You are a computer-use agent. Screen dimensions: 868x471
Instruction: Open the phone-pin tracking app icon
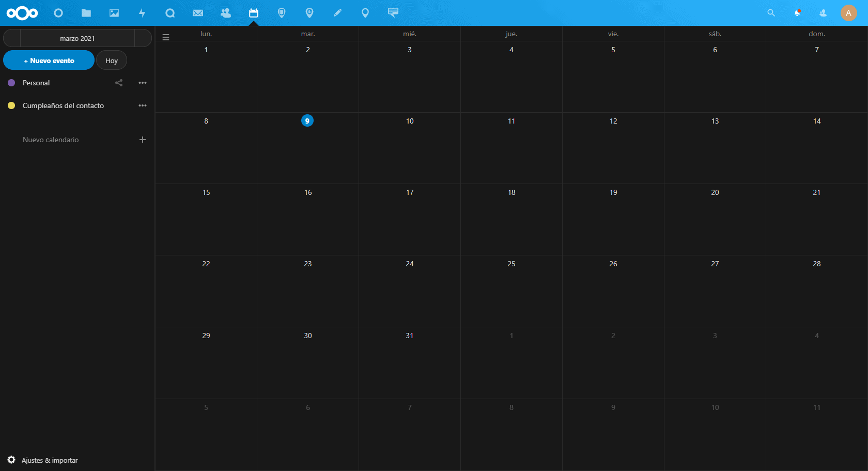pyautogui.click(x=282, y=13)
